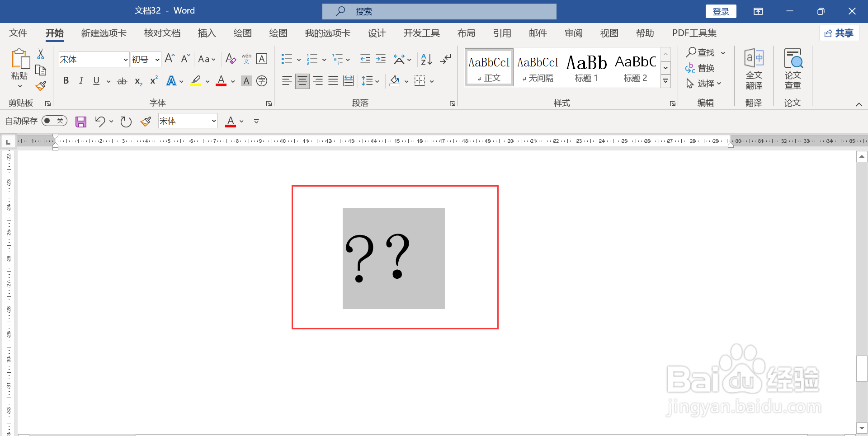Viewport: 868px width, 436px height.
Task: Apply superscript formatting
Action: [154, 80]
